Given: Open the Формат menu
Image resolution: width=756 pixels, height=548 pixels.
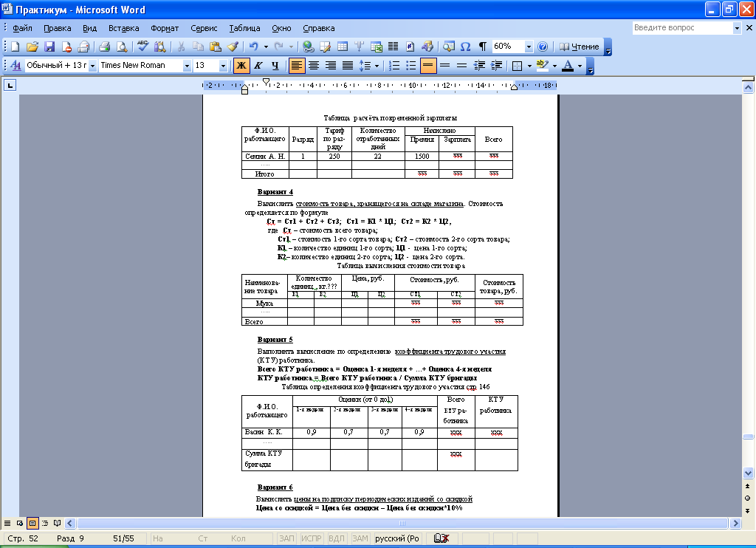Looking at the screenshot, I should (x=165, y=28).
